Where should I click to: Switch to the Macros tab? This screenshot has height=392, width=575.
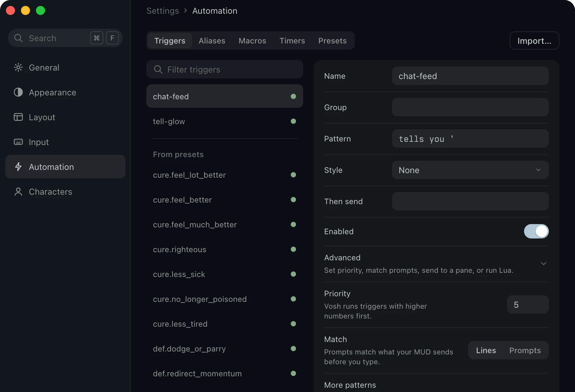(252, 41)
